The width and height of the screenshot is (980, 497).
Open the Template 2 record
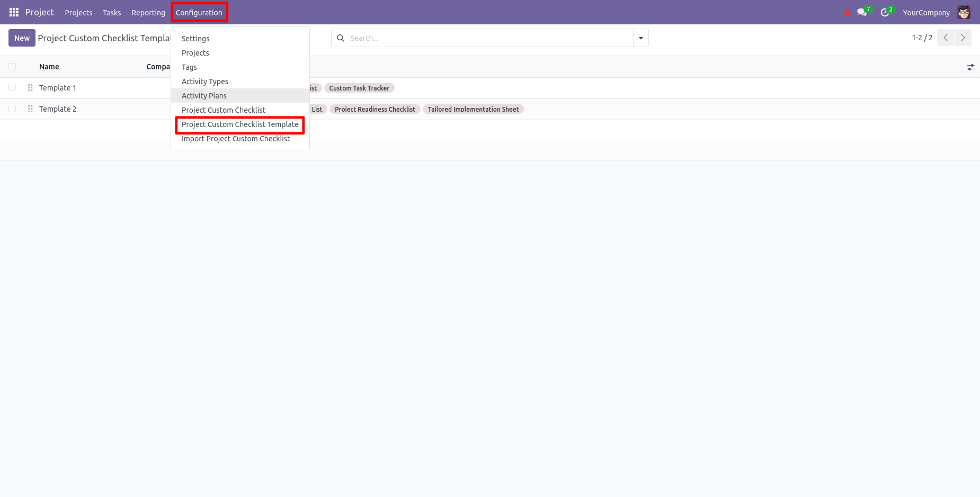pyautogui.click(x=58, y=109)
